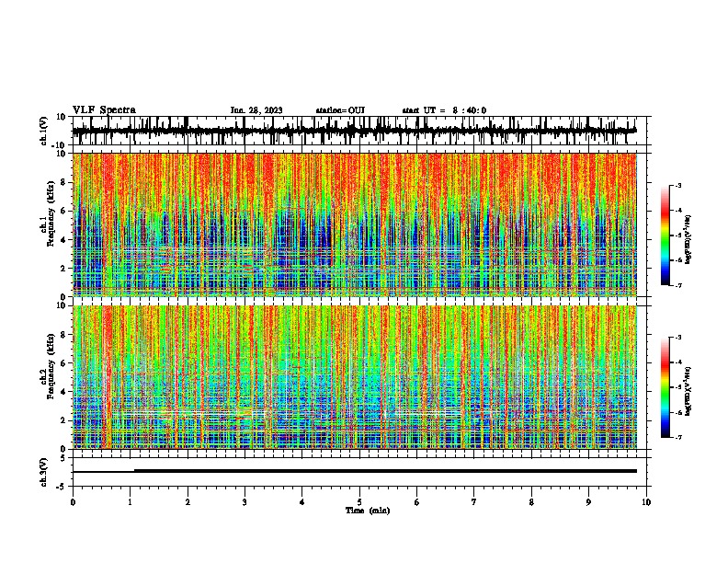Click the "station=OUI" label

[340, 110]
